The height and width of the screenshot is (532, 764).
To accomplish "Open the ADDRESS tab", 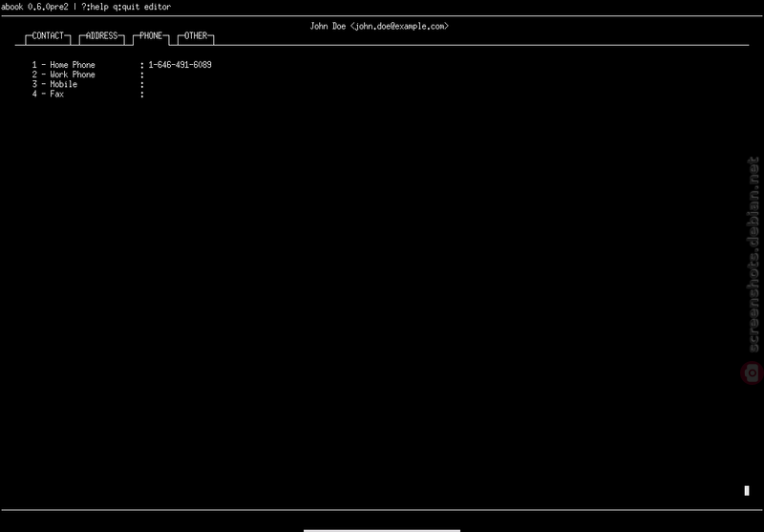I will (x=101, y=36).
